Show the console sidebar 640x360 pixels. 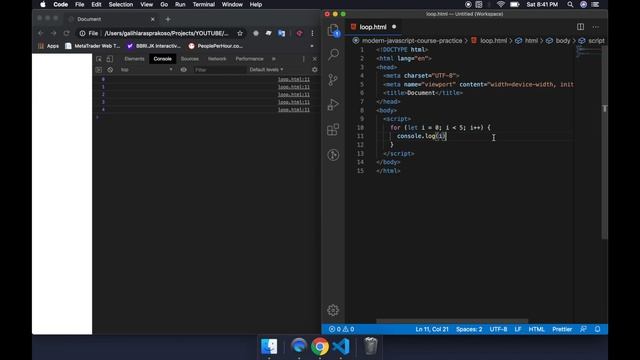(x=99, y=70)
